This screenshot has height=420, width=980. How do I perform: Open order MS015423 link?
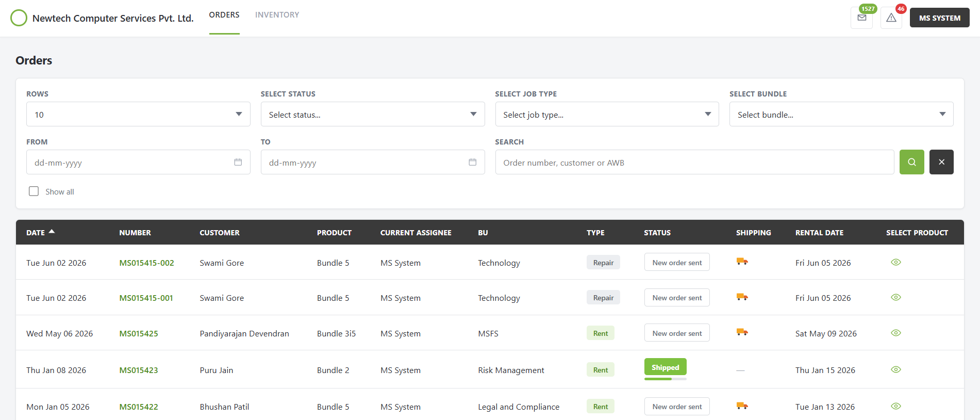pos(139,370)
